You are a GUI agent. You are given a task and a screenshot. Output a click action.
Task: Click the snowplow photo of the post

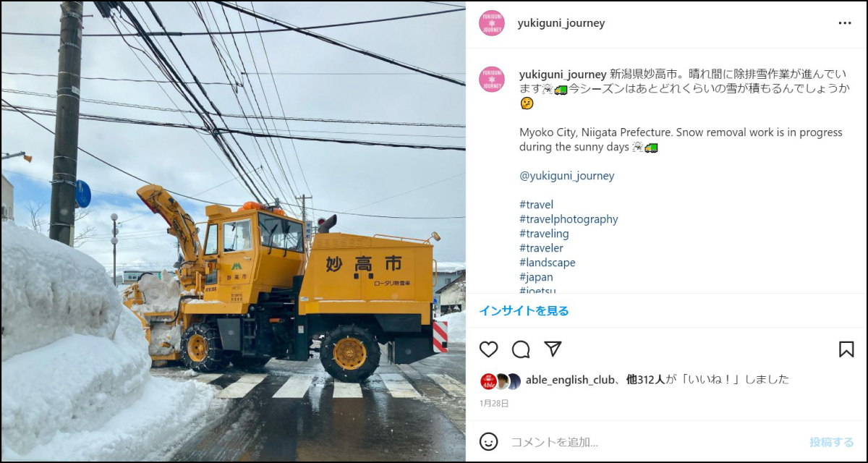tap(233, 231)
